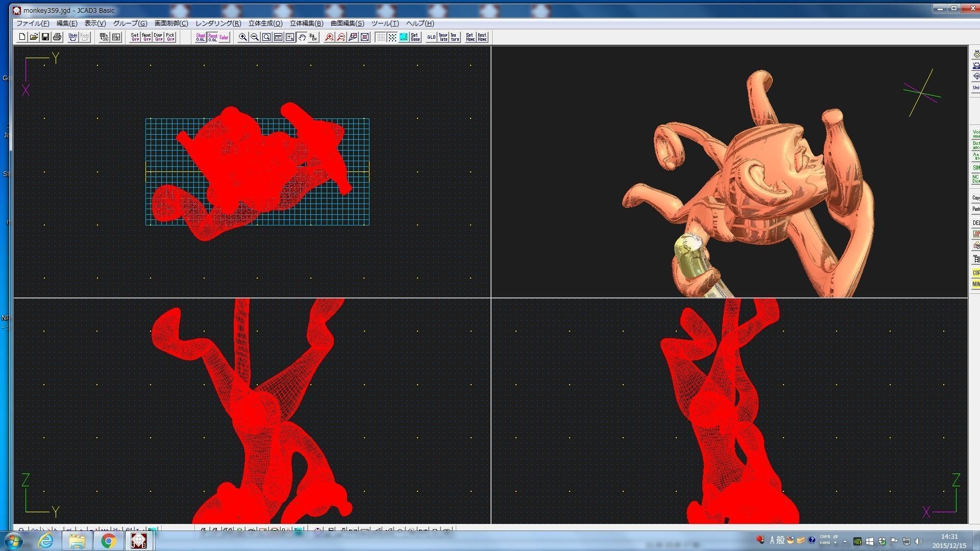The image size is (980, 551).
Task: Open the グループ(G) menu
Action: point(130,23)
